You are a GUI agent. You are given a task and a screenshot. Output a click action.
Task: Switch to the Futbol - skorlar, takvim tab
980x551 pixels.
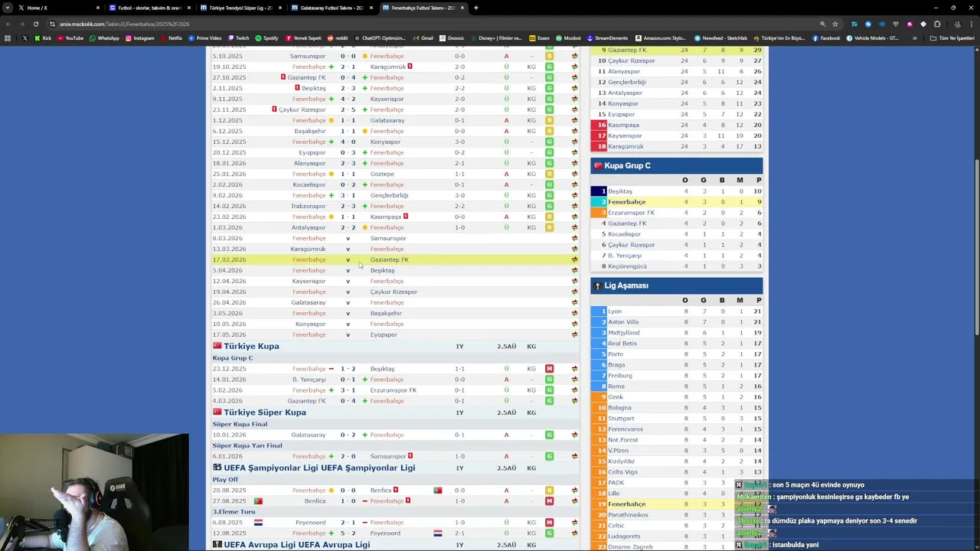click(x=149, y=8)
